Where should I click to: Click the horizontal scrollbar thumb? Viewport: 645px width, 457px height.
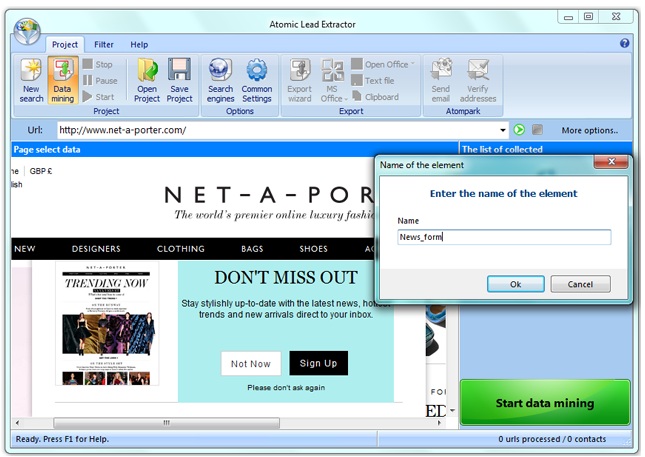[x=167, y=422]
